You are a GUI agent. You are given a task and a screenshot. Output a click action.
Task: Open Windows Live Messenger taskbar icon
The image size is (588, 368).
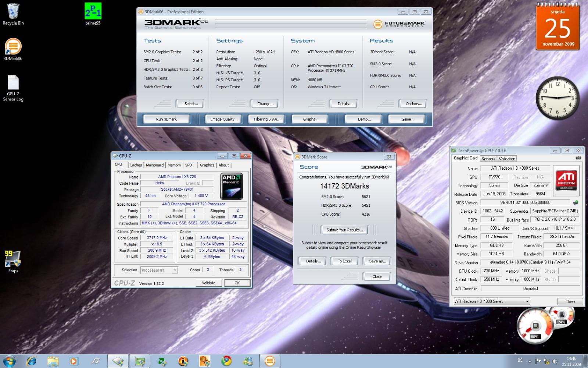click(x=248, y=361)
